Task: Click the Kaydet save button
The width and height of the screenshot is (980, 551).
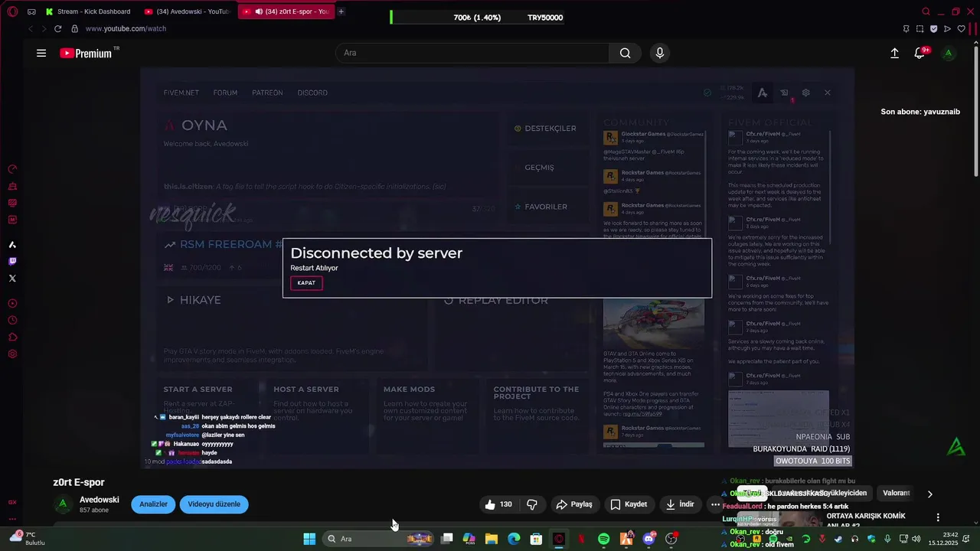Action: coord(629,504)
